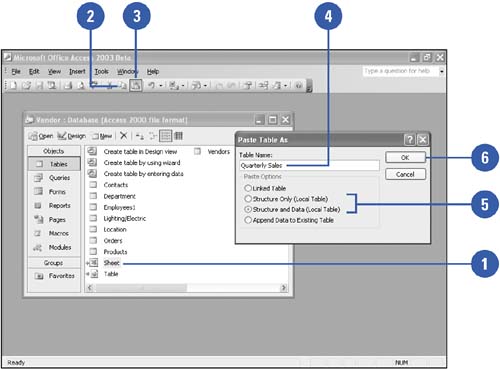Viewport: 500px width, 369px height.
Task: Open the Analyze dropdown arrow
Action: coord(205,86)
